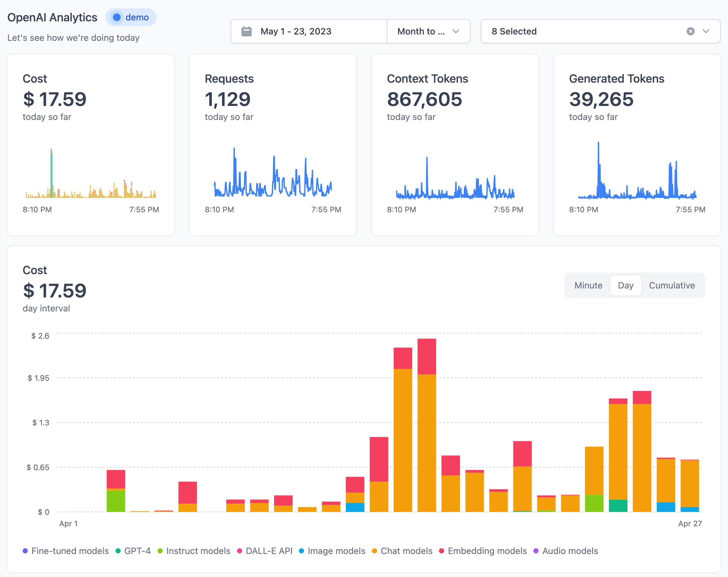Click the 39,265 generated tokens value
This screenshot has width=728, height=577.
[601, 99]
